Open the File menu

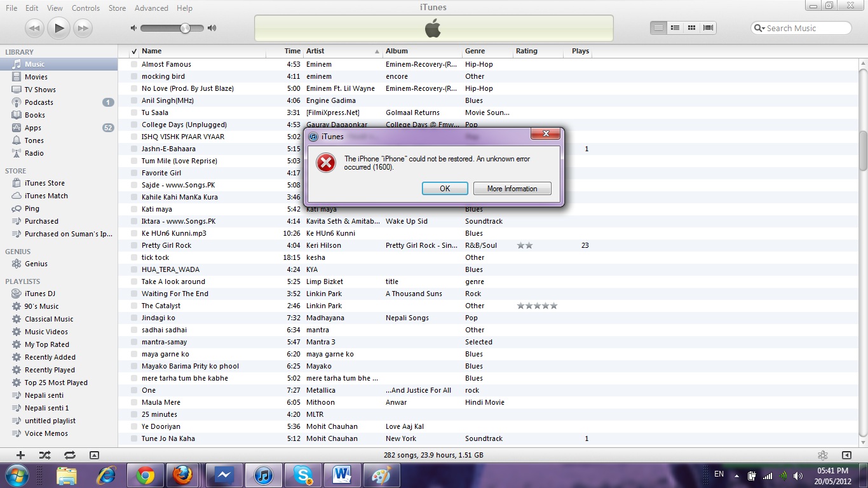[x=11, y=8]
